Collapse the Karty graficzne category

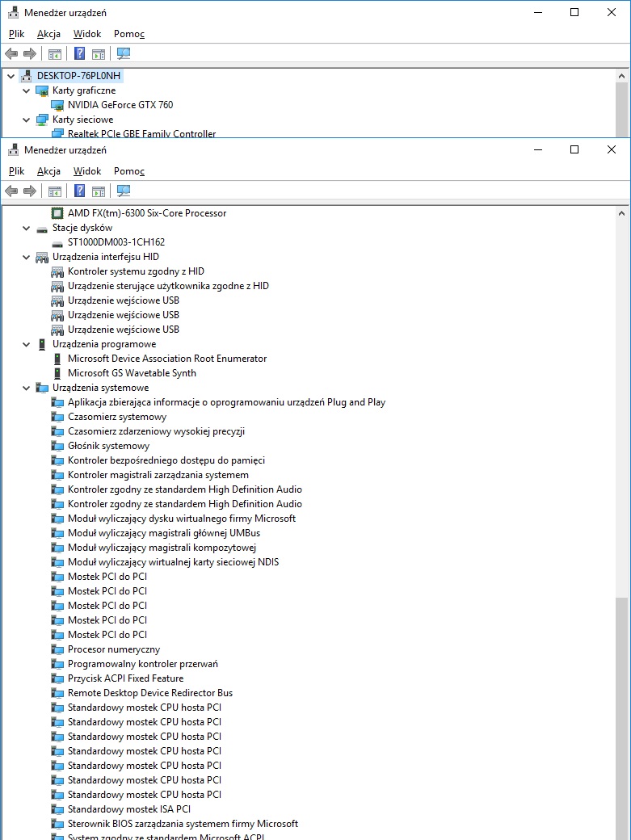point(26,90)
